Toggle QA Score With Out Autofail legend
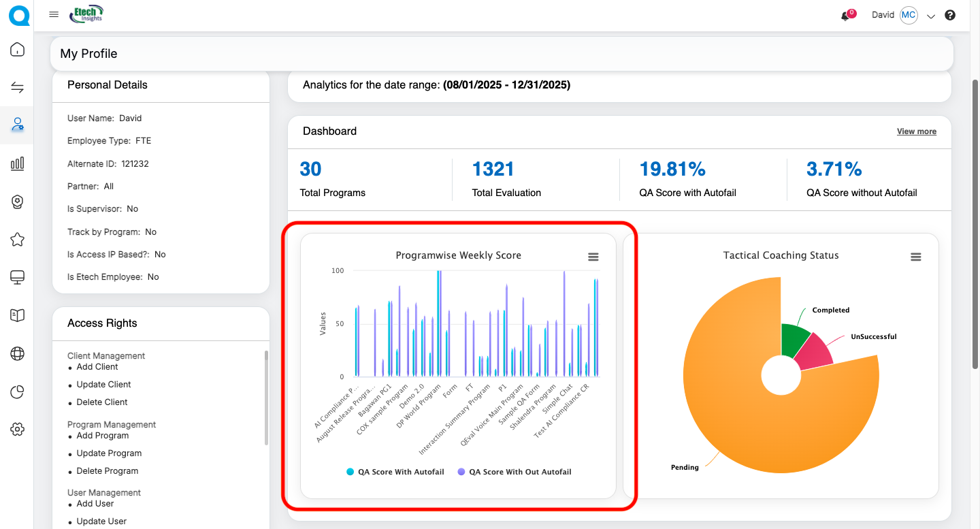The width and height of the screenshot is (980, 529). (x=514, y=472)
